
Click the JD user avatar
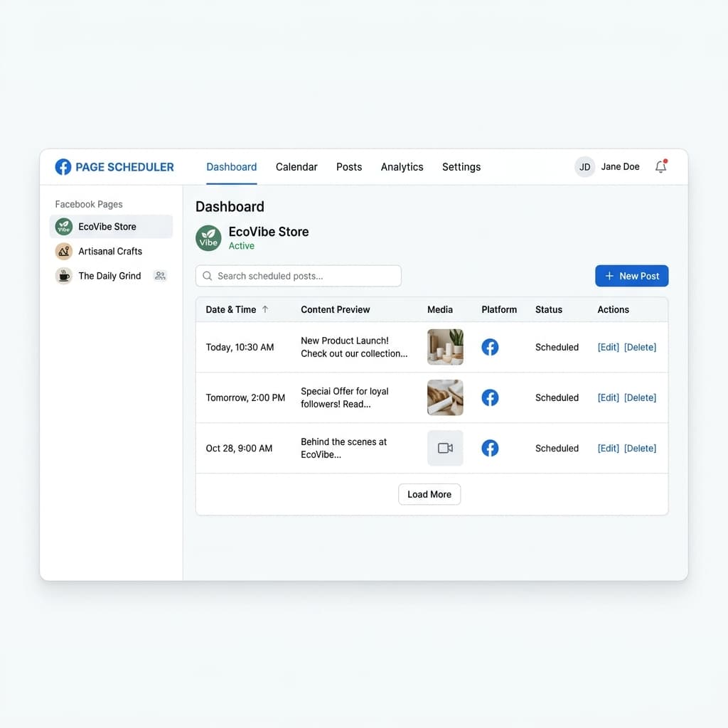pyautogui.click(x=584, y=166)
